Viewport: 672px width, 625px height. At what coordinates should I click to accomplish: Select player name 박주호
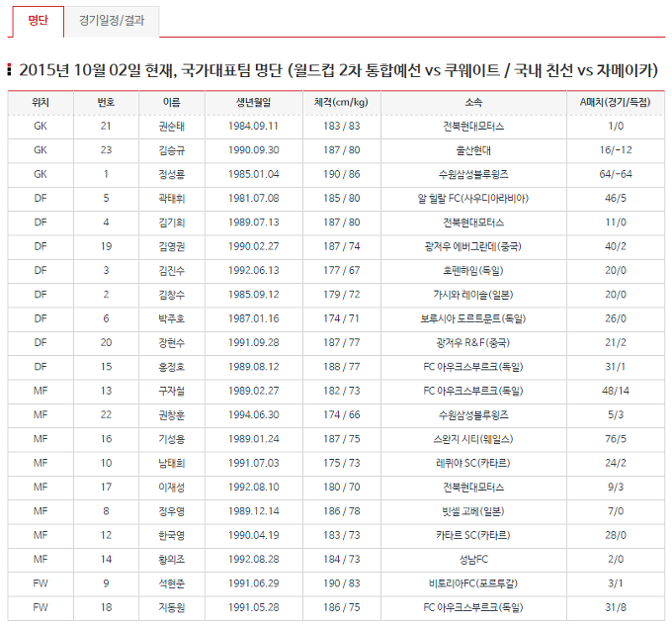point(171,318)
